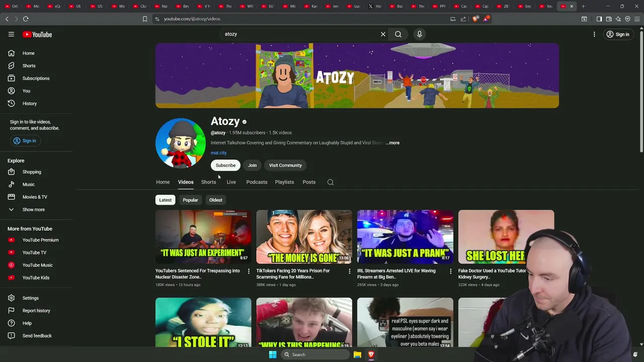
Task: Open title 'IRL Streamers Arrested LIVE' link
Action: 396,274
